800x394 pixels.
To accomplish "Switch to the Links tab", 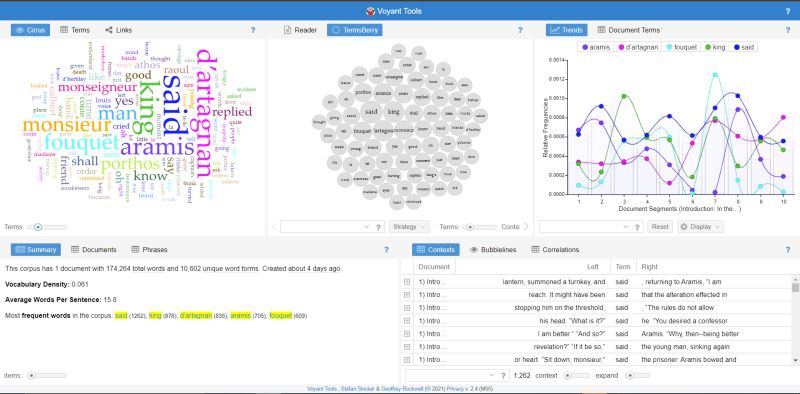I will [x=118, y=30].
